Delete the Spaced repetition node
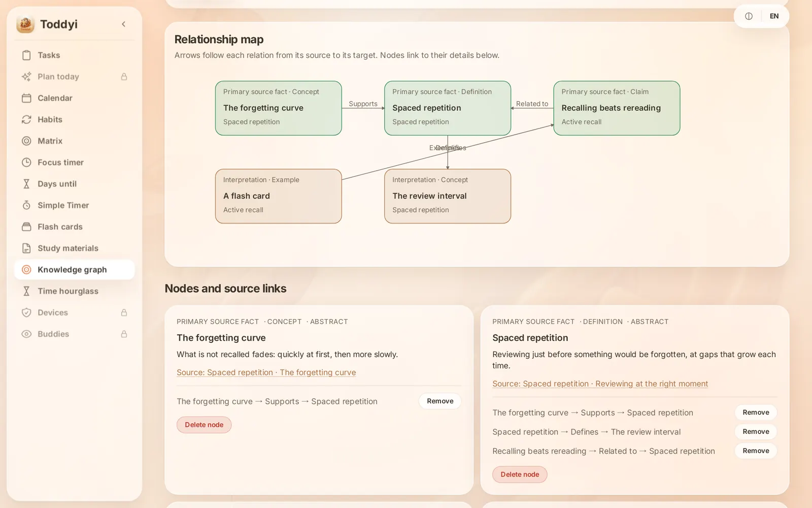 520,474
